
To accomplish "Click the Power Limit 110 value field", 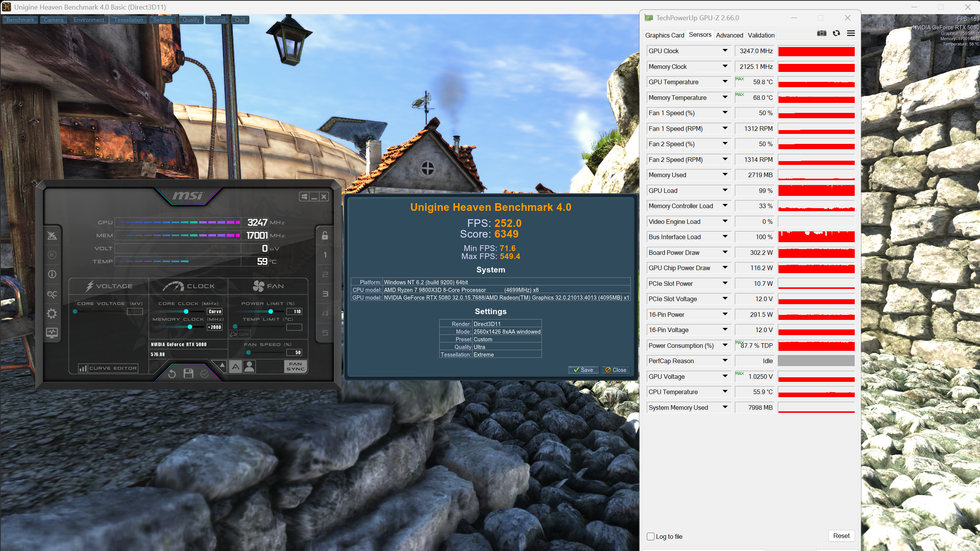I will [294, 311].
